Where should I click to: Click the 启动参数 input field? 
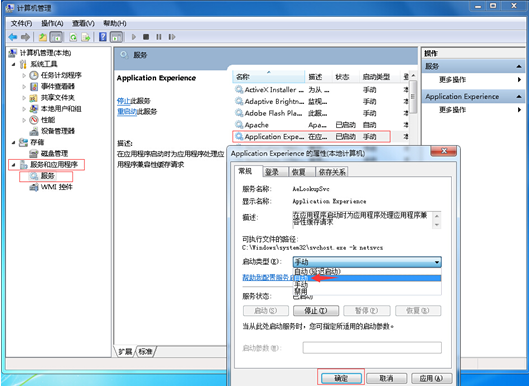372,348
